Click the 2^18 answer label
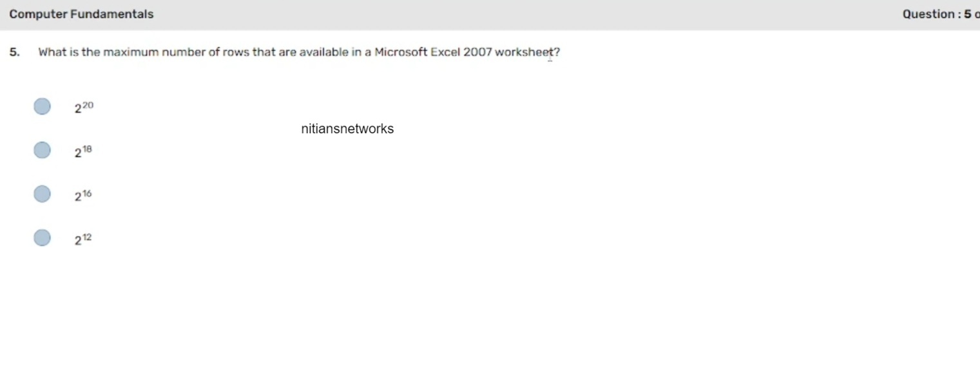This screenshot has width=980, height=381. pyautogui.click(x=83, y=152)
